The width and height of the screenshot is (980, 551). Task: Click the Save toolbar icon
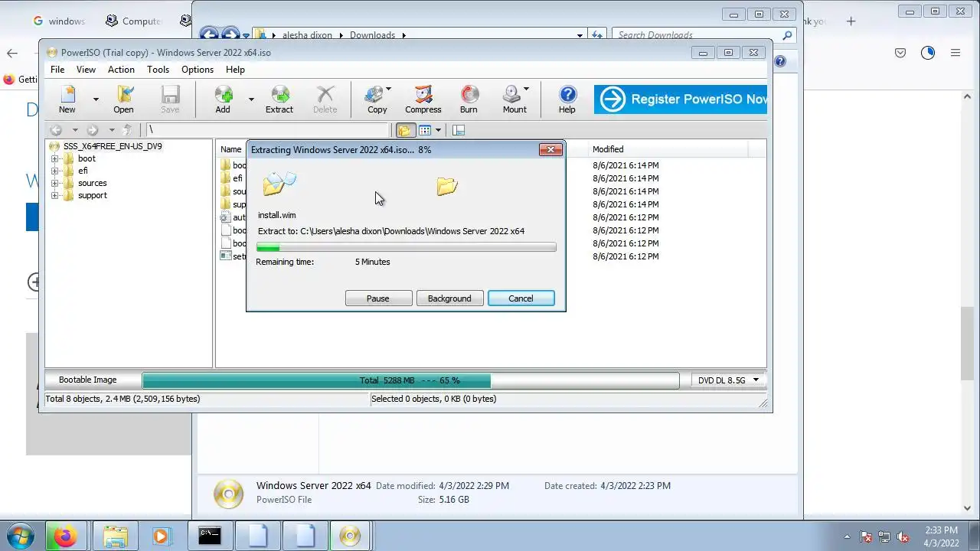pos(170,99)
